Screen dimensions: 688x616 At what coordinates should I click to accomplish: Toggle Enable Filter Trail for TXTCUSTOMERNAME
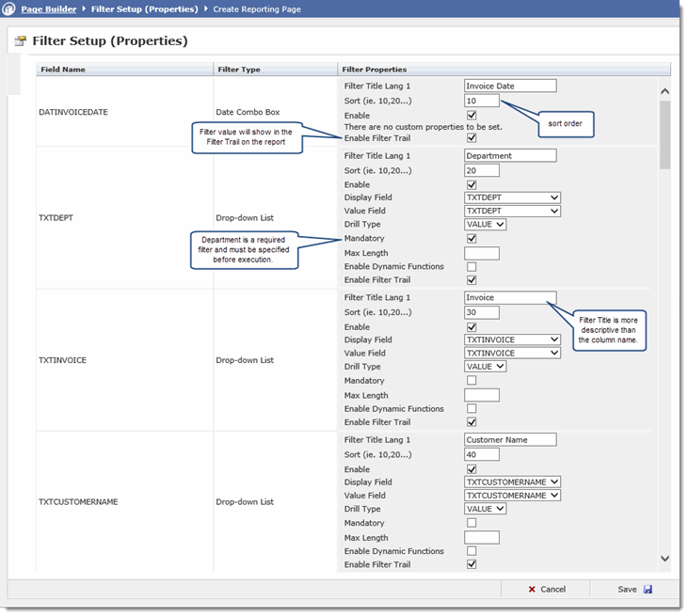point(472,564)
